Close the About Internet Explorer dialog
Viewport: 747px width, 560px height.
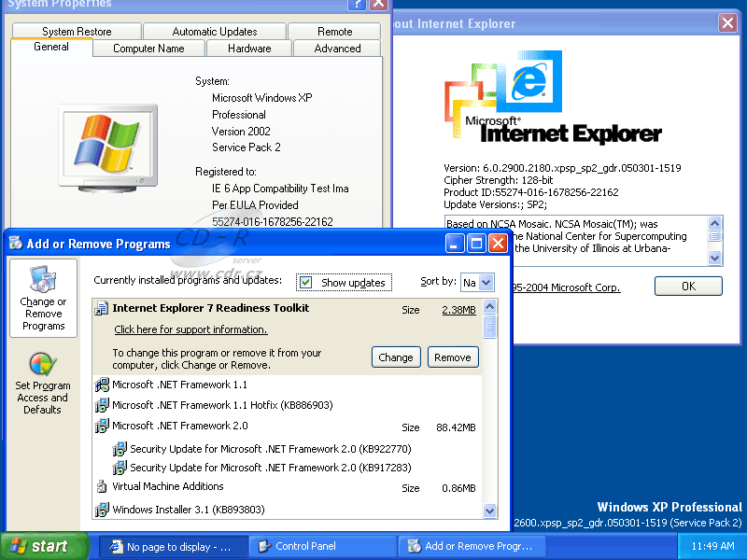tap(728, 22)
